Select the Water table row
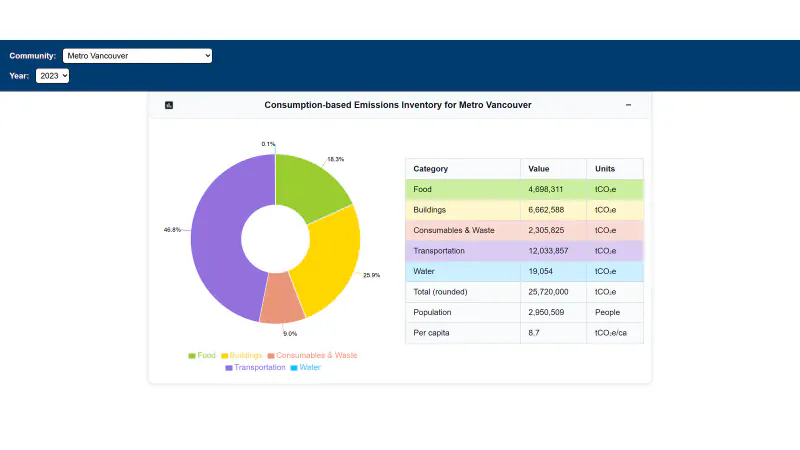The width and height of the screenshot is (800, 450). tap(524, 271)
